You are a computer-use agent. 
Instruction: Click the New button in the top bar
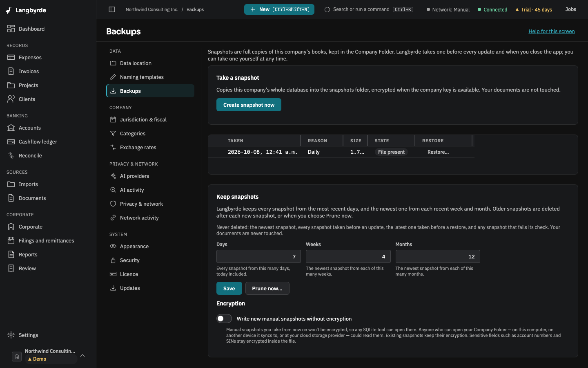pyautogui.click(x=279, y=9)
